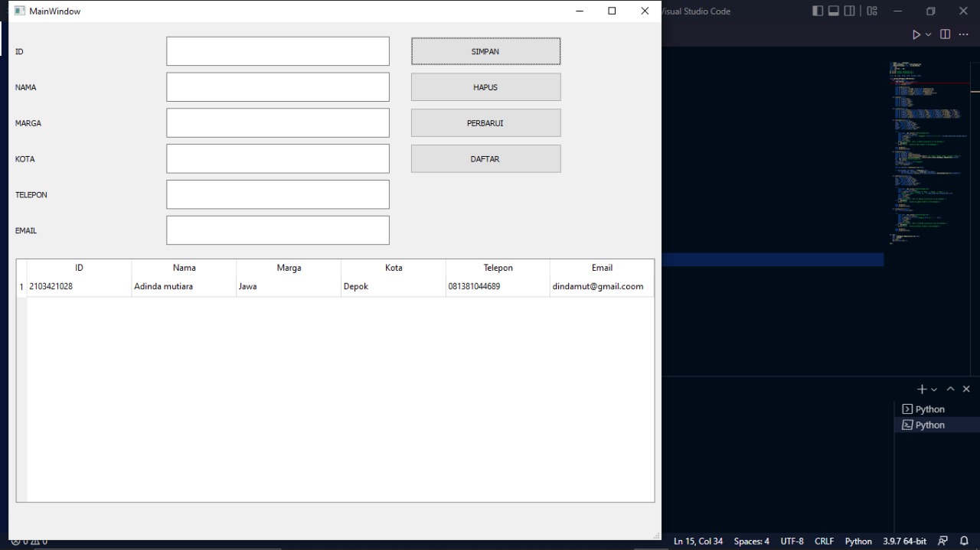Switch to the second Python shell terminal
The height and width of the screenshot is (550, 980).
pos(929,425)
